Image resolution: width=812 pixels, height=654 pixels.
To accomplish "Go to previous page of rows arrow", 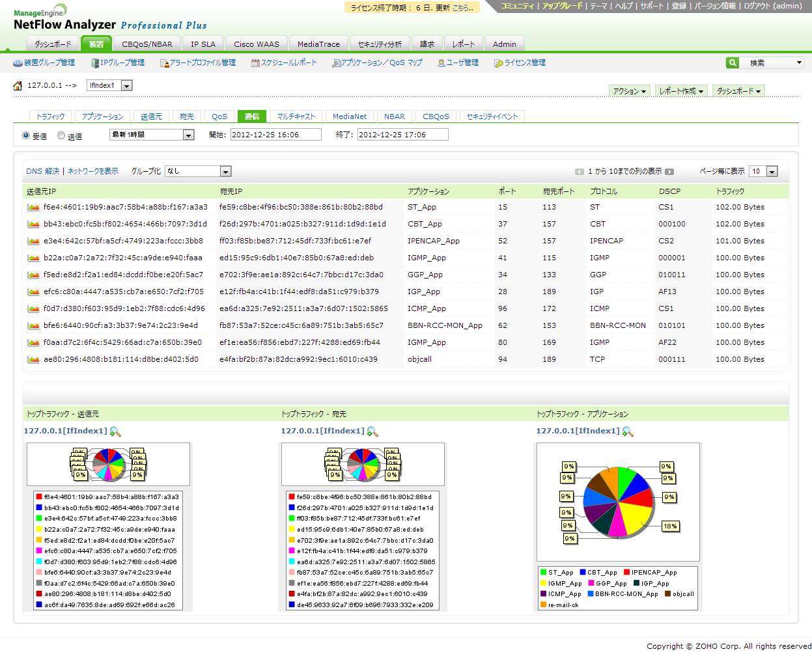I will coord(579,172).
